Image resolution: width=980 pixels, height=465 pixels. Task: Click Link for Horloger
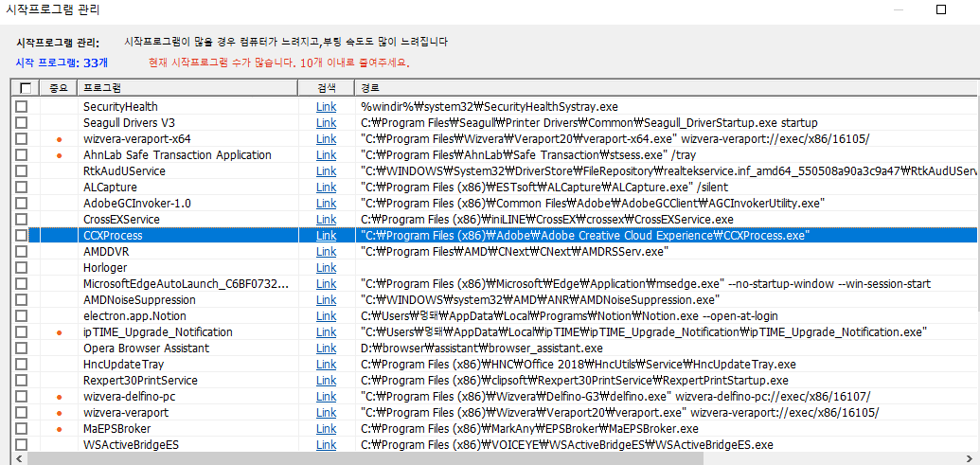[327, 267]
